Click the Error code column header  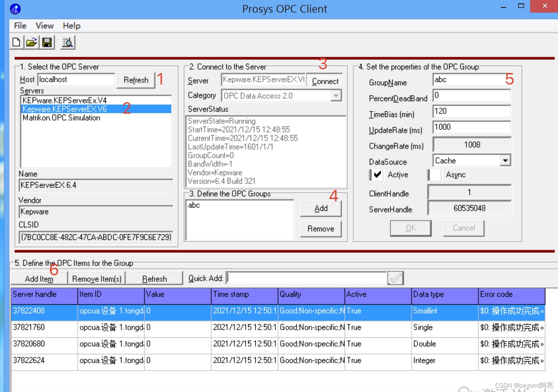pyautogui.click(x=511, y=296)
